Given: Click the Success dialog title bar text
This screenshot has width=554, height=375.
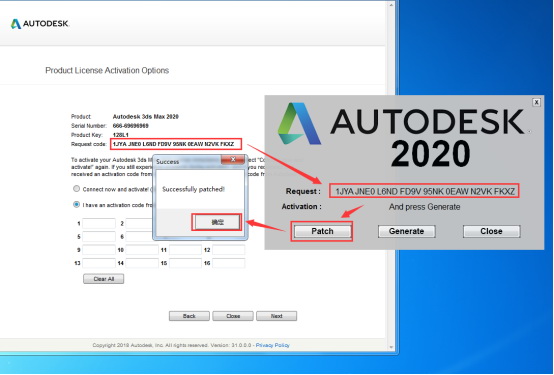Looking at the screenshot, I should coord(167,162).
